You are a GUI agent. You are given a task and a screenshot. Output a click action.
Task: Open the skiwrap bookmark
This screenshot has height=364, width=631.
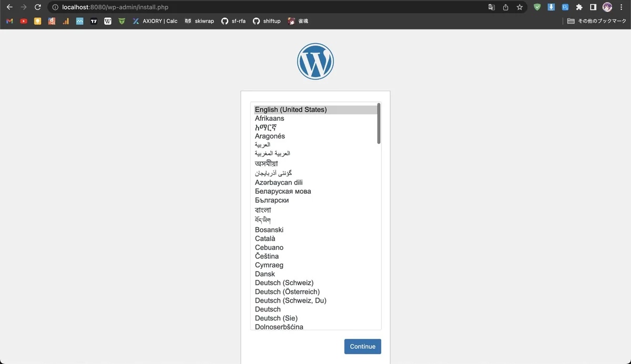click(x=199, y=21)
